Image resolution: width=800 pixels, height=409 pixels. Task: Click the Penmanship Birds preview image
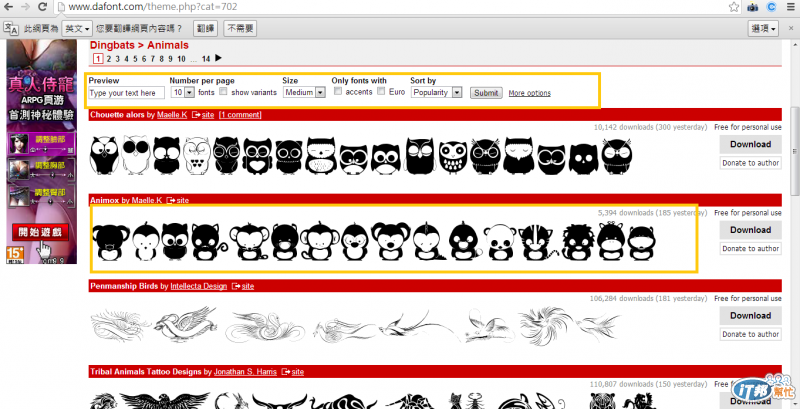[x=356, y=324]
